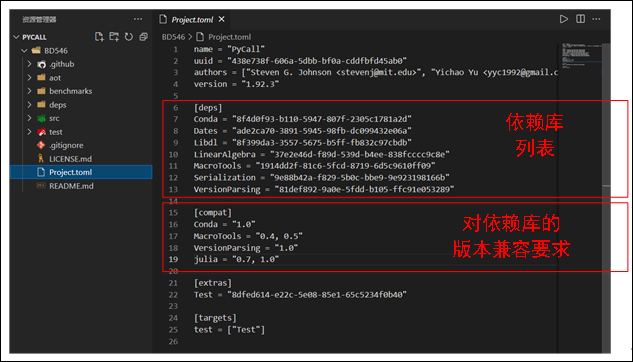The image size is (633, 362).
Task: Refresh the explorer file tree
Action: [x=129, y=37]
